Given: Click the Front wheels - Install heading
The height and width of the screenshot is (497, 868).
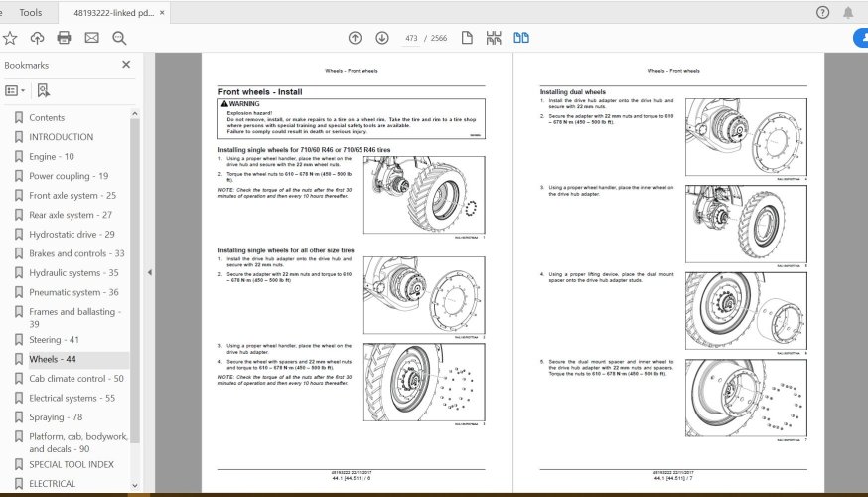Looking at the screenshot, I should [x=260, y=92].
